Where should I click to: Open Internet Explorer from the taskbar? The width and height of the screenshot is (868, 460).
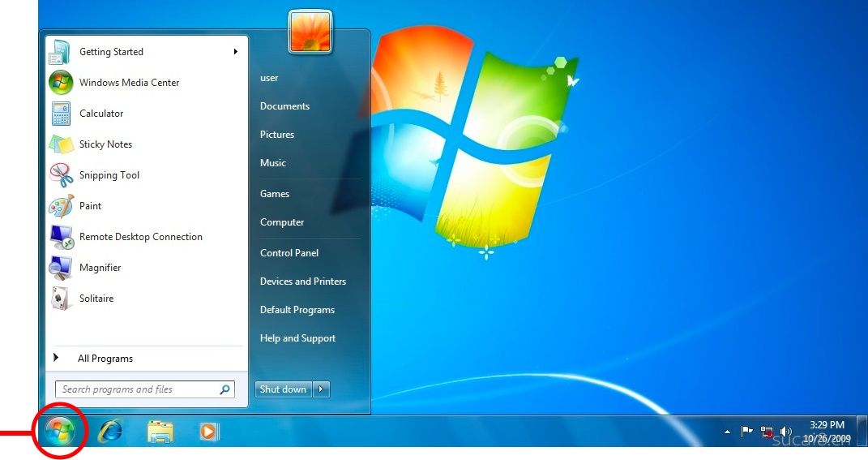[109, 432]
